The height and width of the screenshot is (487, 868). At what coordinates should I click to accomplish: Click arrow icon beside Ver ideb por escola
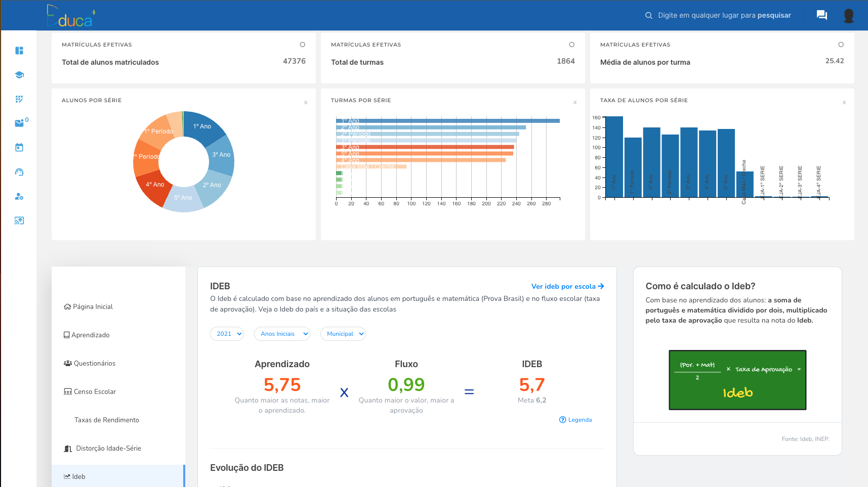point(601,286)
